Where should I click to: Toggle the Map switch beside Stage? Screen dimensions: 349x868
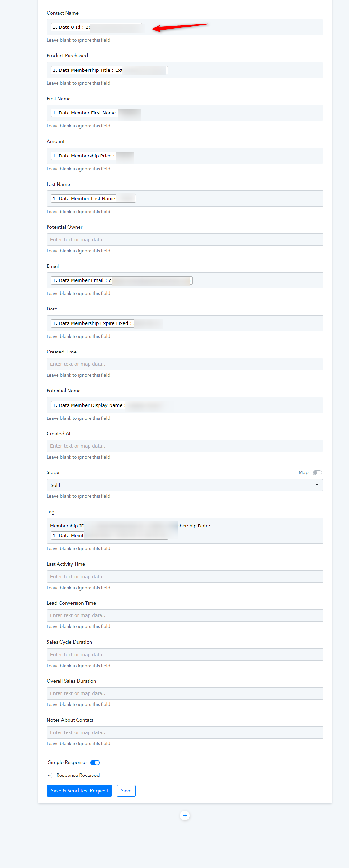317,473
